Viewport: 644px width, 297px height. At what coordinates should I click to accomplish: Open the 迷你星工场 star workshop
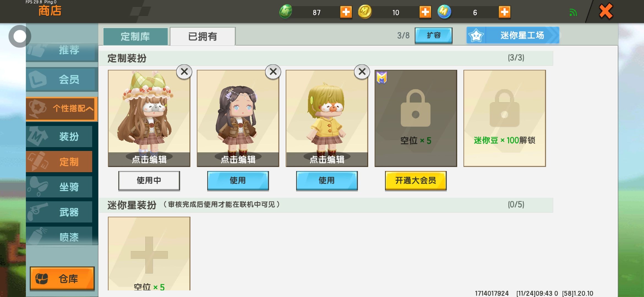click(513, 35)
